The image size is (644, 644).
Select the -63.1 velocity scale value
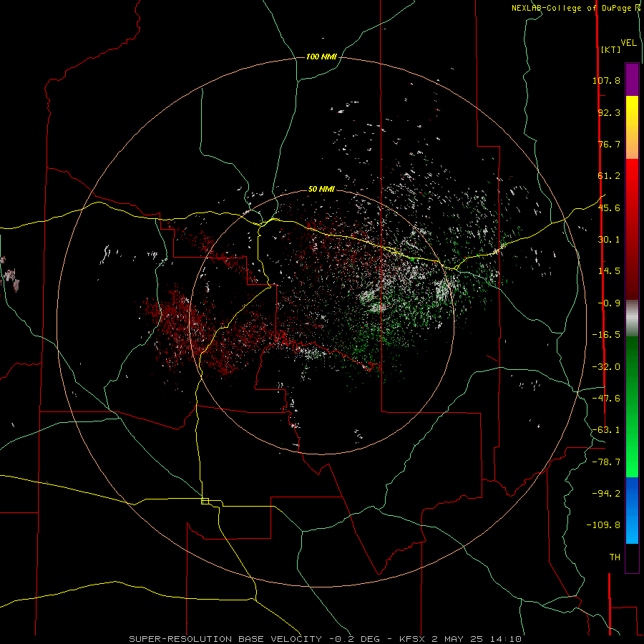point(606,430)
